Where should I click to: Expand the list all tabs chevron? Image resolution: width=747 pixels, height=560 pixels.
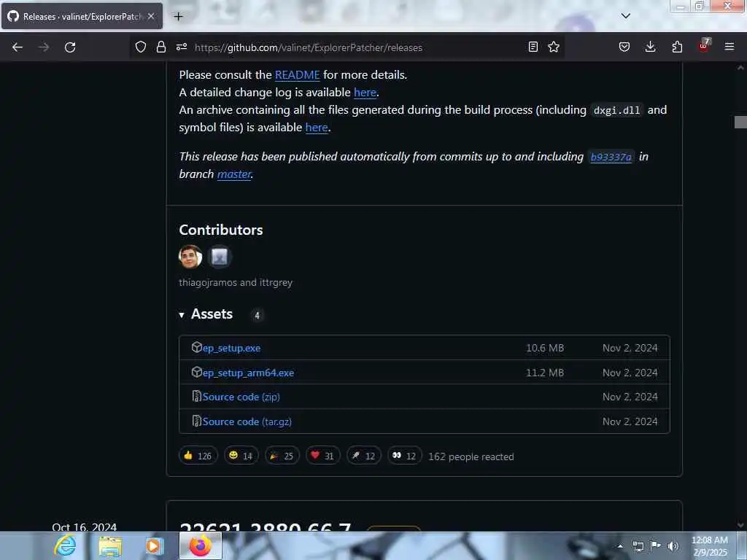pyautogui.click(x=626, y=16)
